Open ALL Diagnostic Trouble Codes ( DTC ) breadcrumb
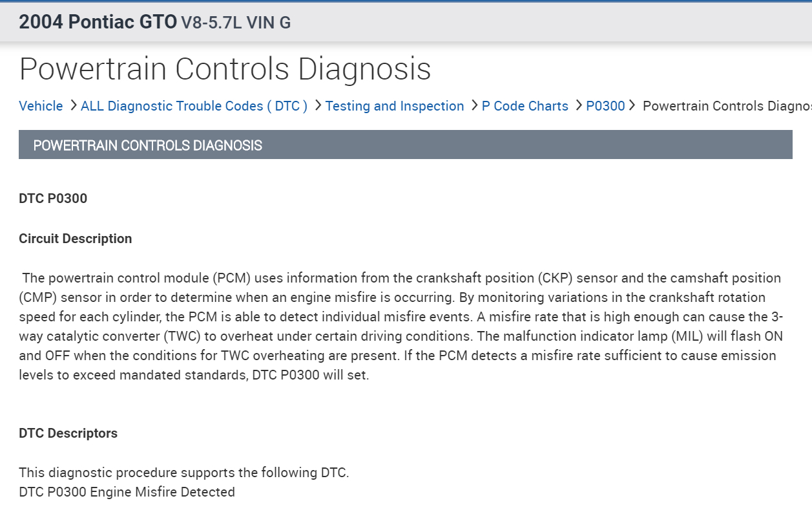 pyautogui.click(x=194, y=106)
